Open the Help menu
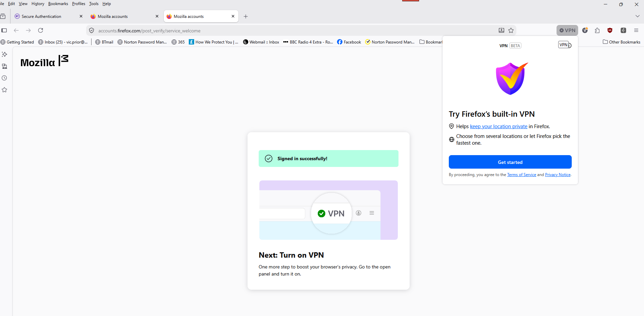 point(107,4)
